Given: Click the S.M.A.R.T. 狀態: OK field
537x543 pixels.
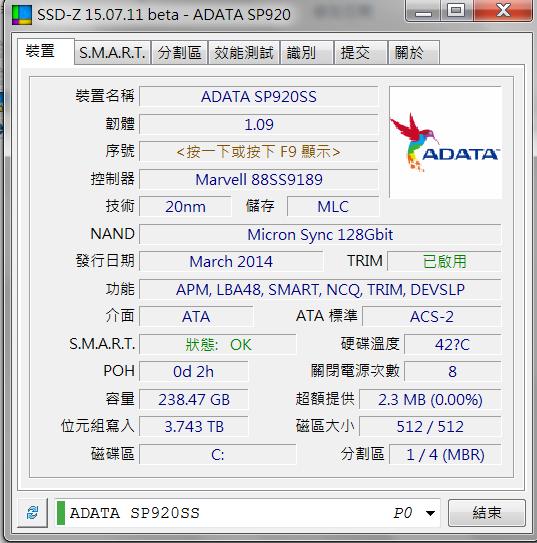Looking at the screenshot, I should [x=218, y=344].
